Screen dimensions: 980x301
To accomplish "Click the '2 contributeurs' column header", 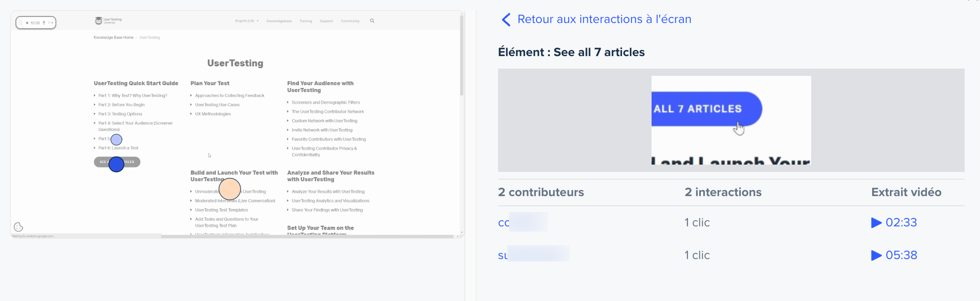I will pyautogui.click(x=541, y=192).
